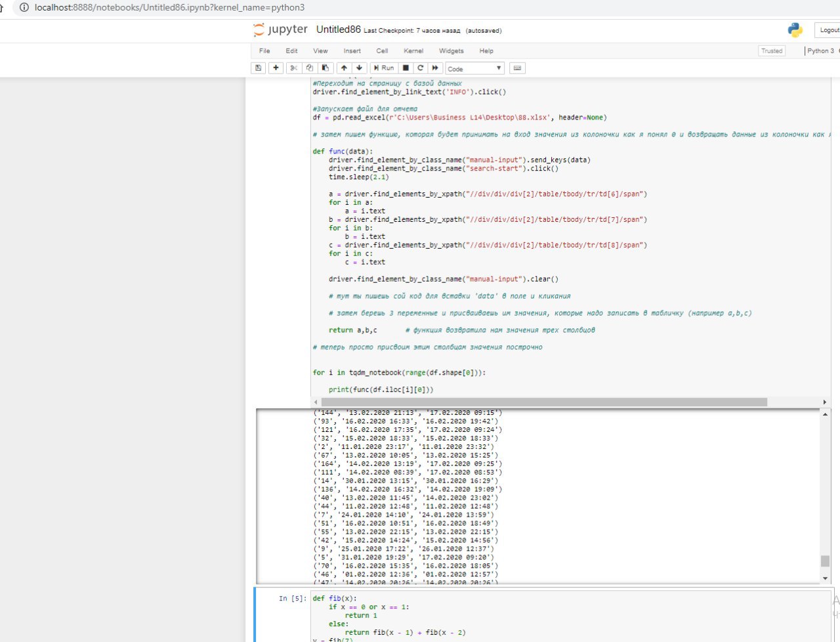Restart kernel and rerun all icon
This screenshot has width=840, height=642.
[435, 68]
